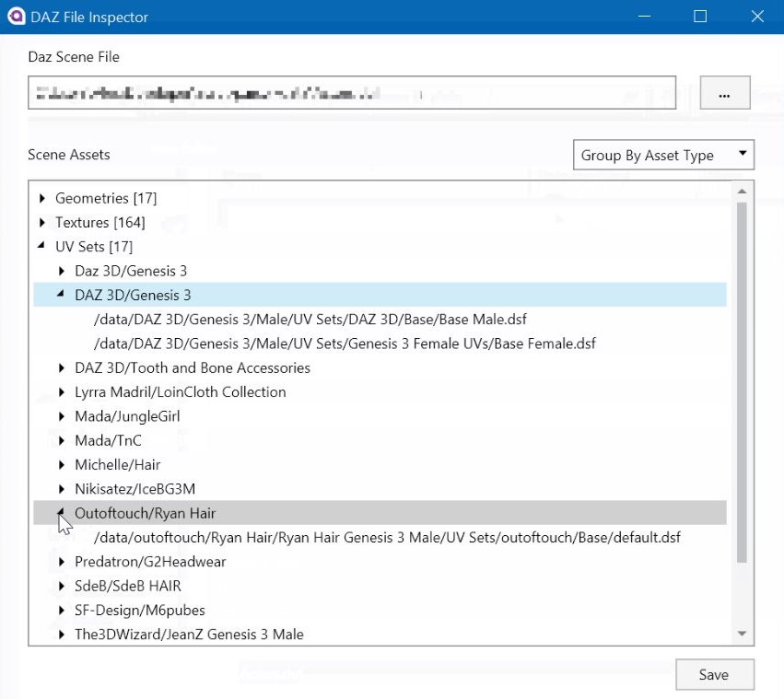Collapse the UV Sets [17] arrow
Screen dimensions: 784x699
click(x=41, y=245)
